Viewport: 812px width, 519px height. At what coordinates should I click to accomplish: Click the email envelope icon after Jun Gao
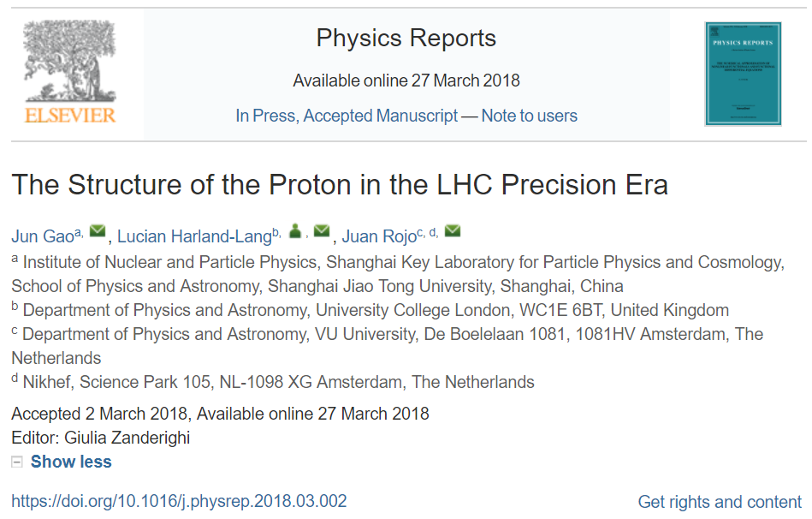coord(98,231)
